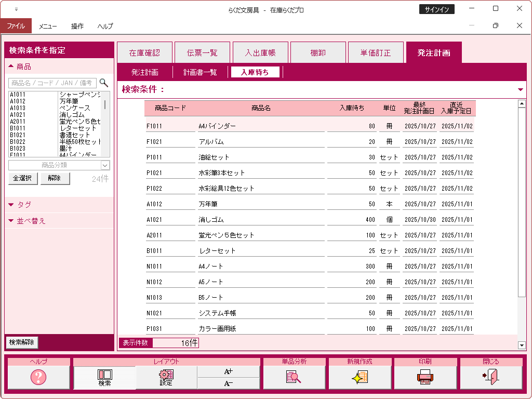Click the Help question mark icon
The image size is (532, 399).
pyautogui.click(x=38, y=377)
